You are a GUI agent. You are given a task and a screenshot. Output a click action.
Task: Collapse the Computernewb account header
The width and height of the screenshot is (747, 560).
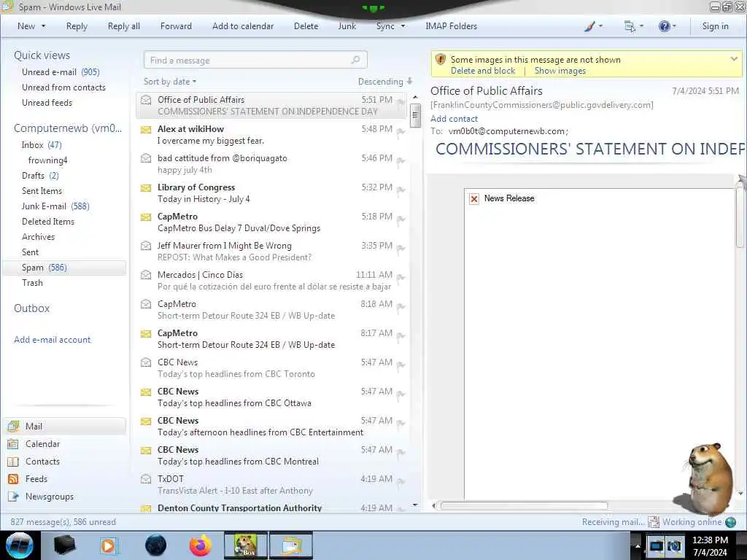point(68,128)
